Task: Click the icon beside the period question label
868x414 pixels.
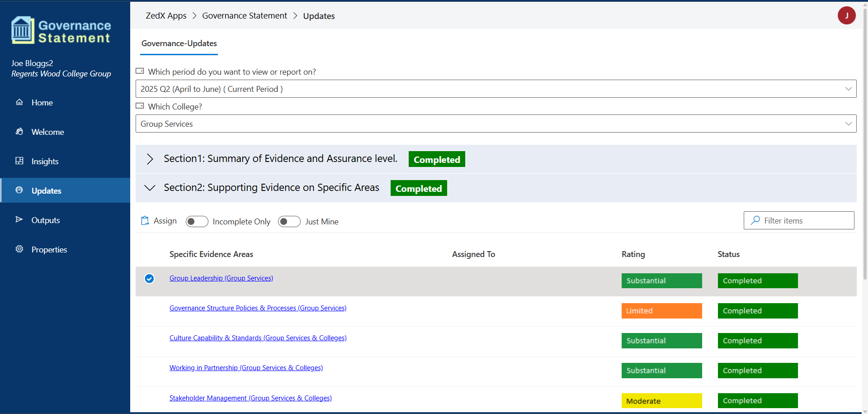Action: coord(140,71)
